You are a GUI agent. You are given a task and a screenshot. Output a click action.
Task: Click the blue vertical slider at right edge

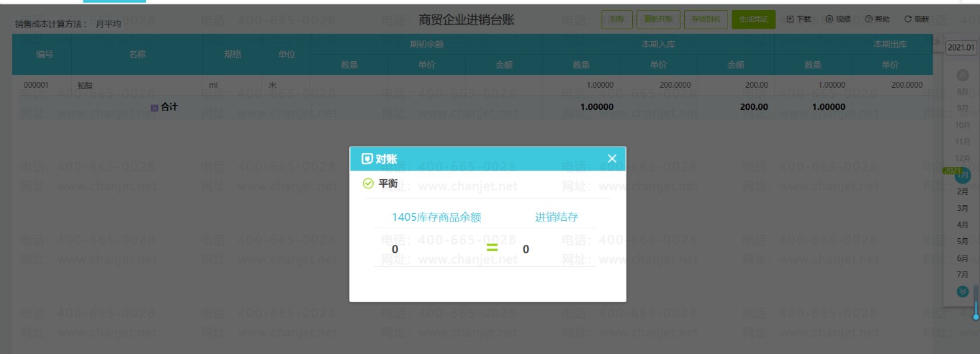pyautogui.click(x=976, y=303)
